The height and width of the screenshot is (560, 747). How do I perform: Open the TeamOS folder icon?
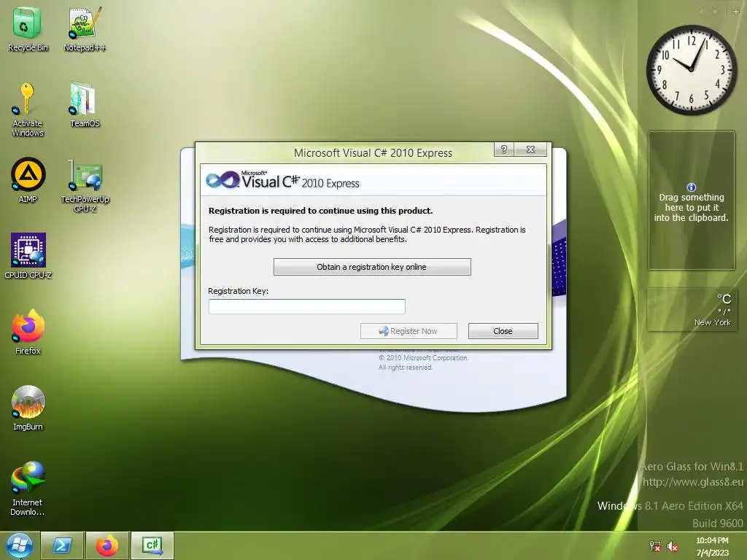tap(85, 105)
